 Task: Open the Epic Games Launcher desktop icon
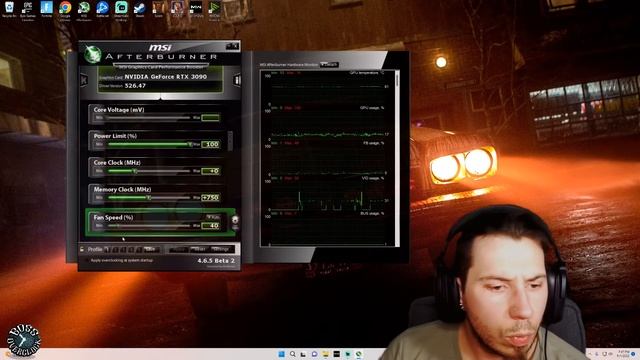coord(28,10)
